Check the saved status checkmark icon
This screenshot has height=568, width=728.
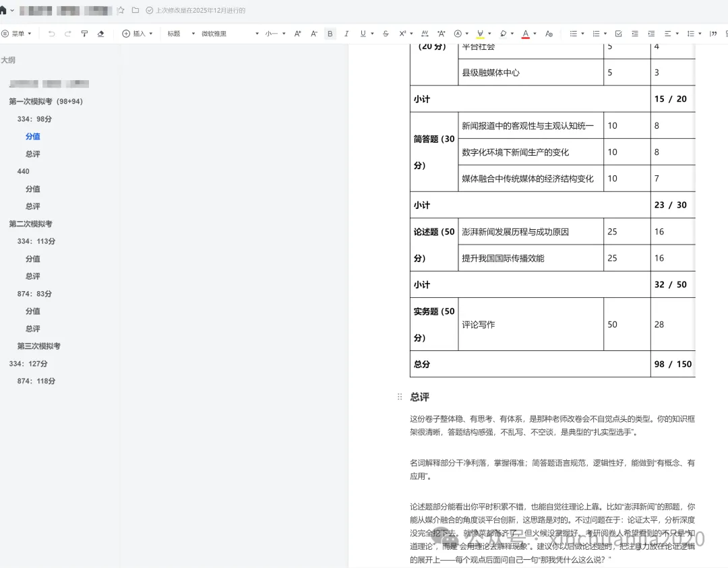click(x=150, y=10)
